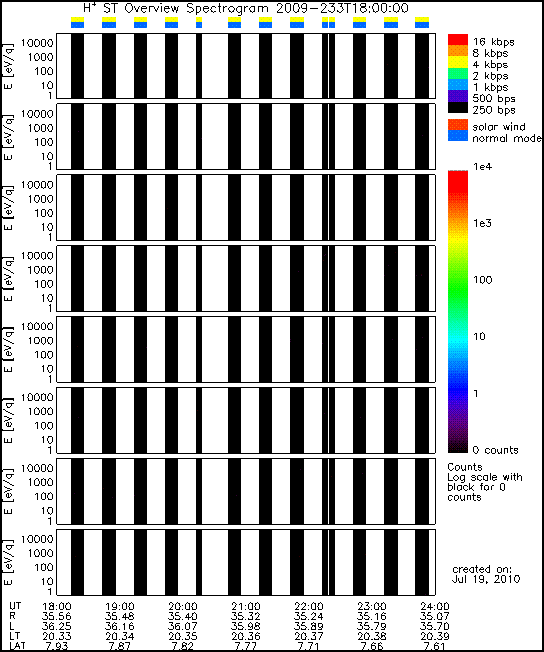Click the rainbow counts color bar
Viewport: 544px width, 652px height.
pyautogui.click(x=458, y=311)
